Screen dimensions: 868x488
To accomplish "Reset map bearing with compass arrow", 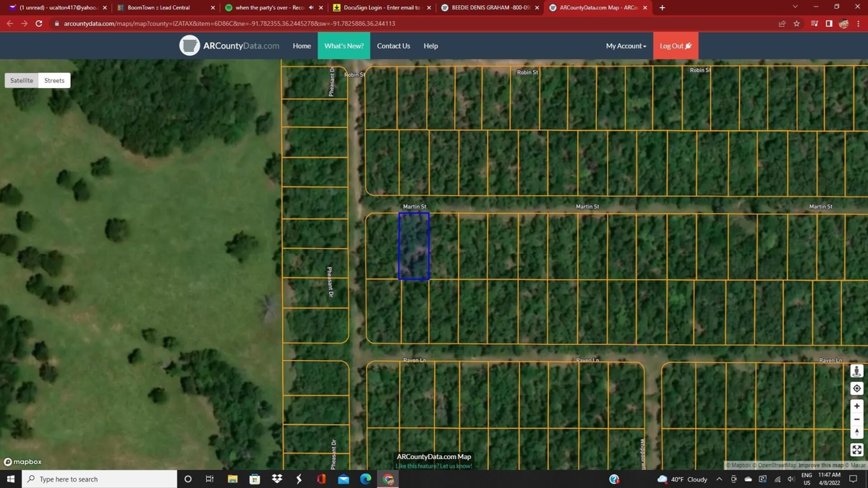I will 856,432.
